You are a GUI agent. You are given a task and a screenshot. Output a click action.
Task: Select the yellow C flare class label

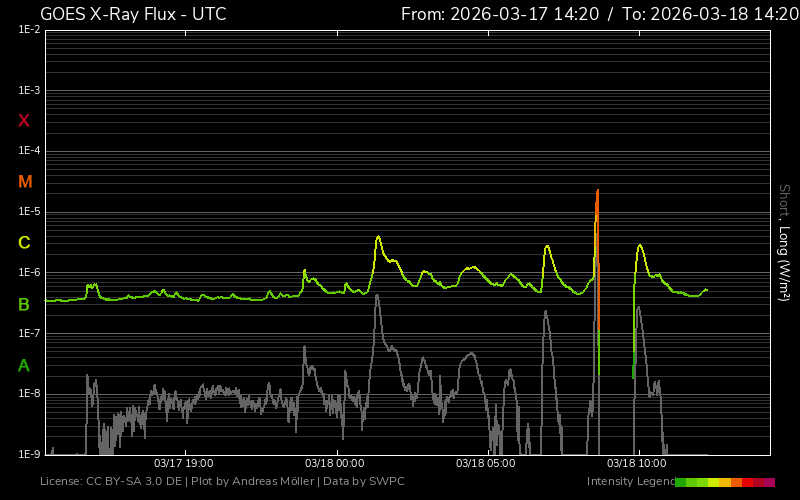coord(24,243)
